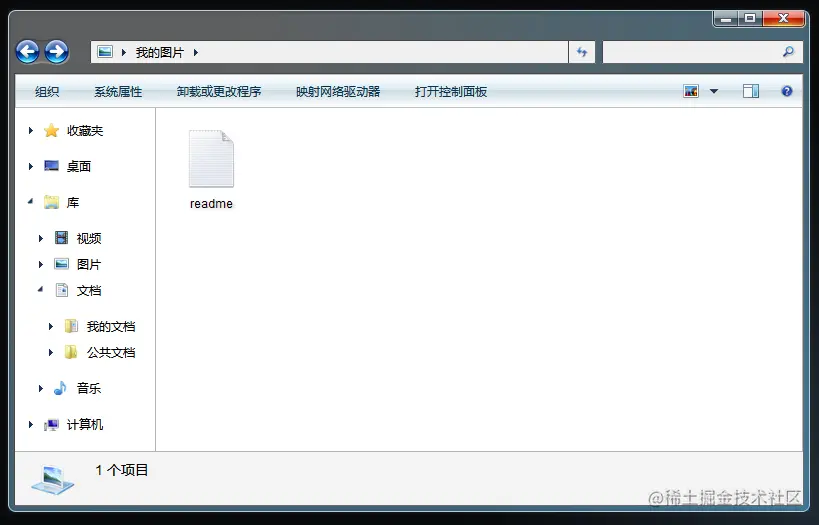Click 映射网络驱动器 in the toolbar
The height and width of the screenshot is (525, 819).
(338, 92)
